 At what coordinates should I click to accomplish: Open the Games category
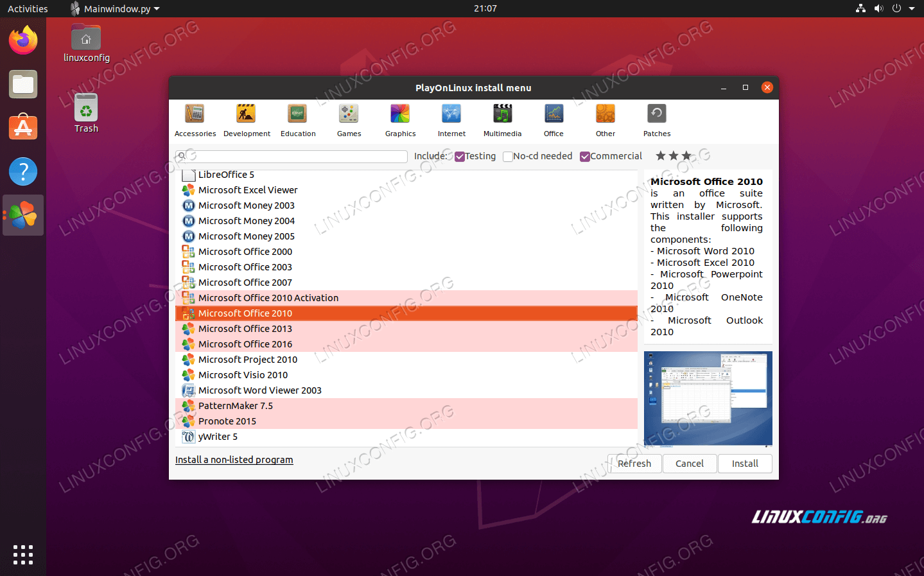point(349,121)
